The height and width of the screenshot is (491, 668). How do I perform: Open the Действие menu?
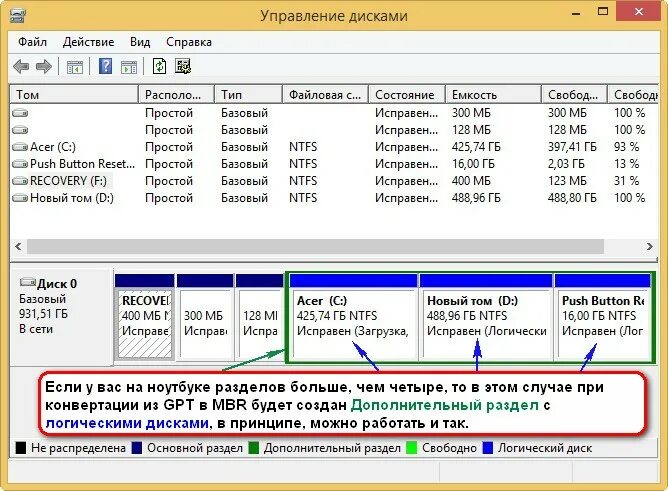[x=88, y=42]
